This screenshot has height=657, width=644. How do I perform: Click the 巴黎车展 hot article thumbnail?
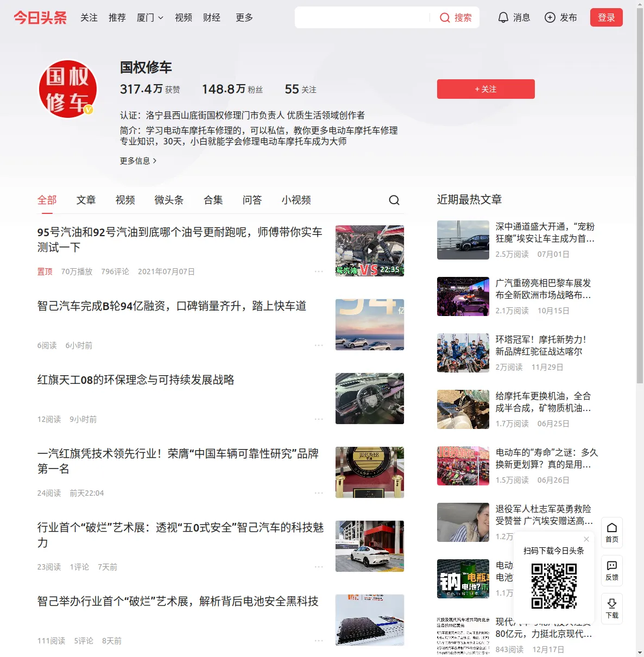463,296
